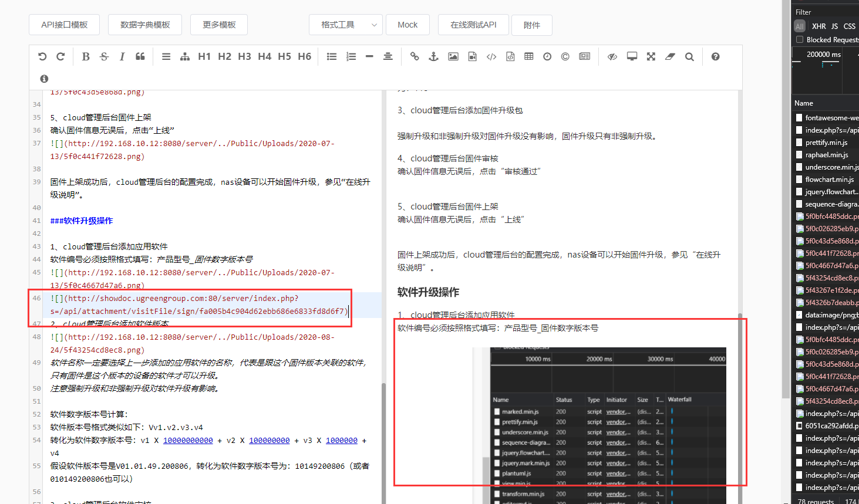Click the Name column header in DevTools
The image size is (859, 504).
point(804,103)
